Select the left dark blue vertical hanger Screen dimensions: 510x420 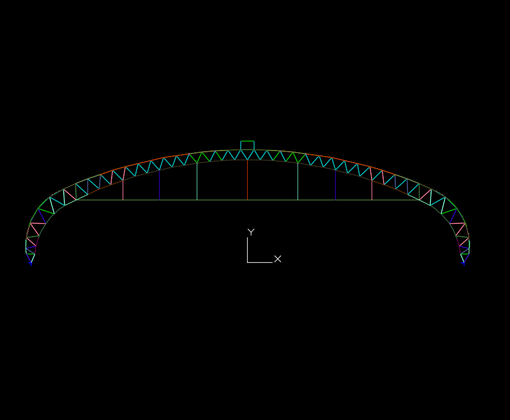click(x=159, y=185)
